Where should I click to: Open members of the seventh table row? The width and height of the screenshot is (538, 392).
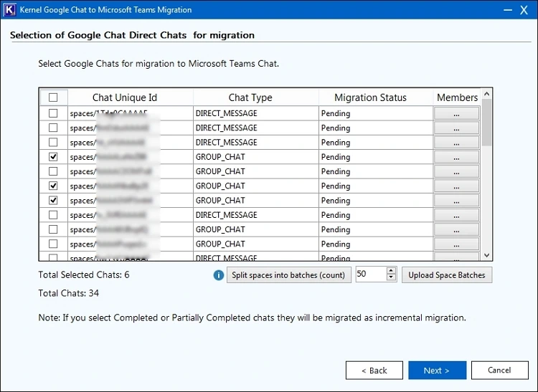coord(456,201)
